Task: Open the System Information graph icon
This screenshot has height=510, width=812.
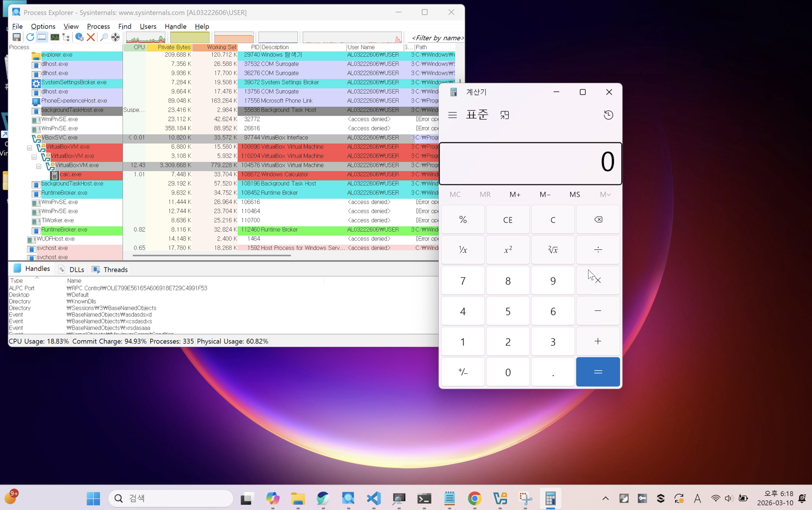Action: click(54, 37)
